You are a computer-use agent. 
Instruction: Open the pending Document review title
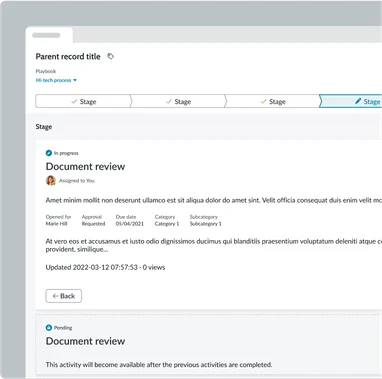click(85, 341)
